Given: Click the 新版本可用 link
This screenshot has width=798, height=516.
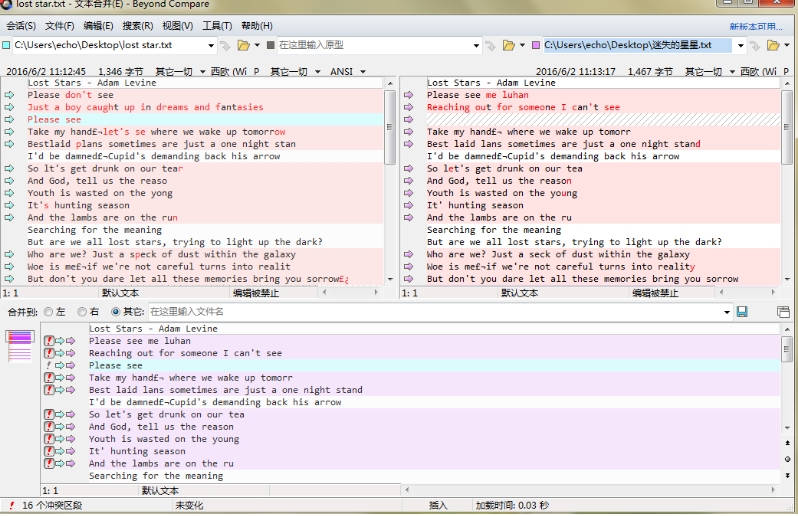Looking at the screenshot, I should click(x=756, y=26).
